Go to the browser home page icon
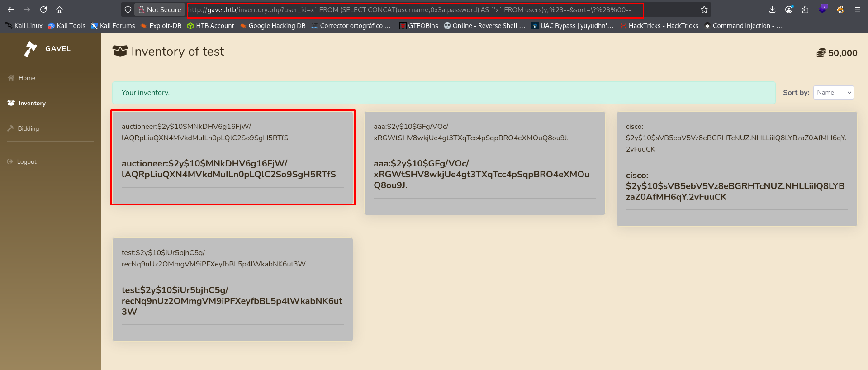This screenshot has height=370, width=868. (x=59, y=9)
